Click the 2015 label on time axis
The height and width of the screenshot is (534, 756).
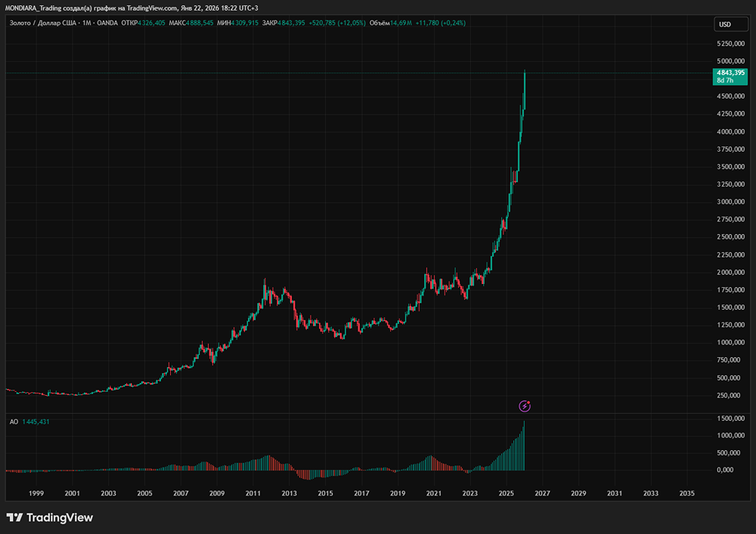click(325, 493)
